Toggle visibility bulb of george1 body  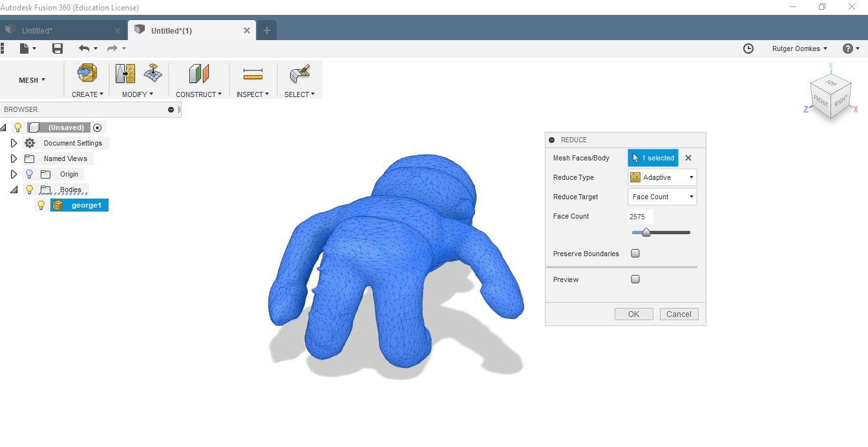(x=41, y=205)
